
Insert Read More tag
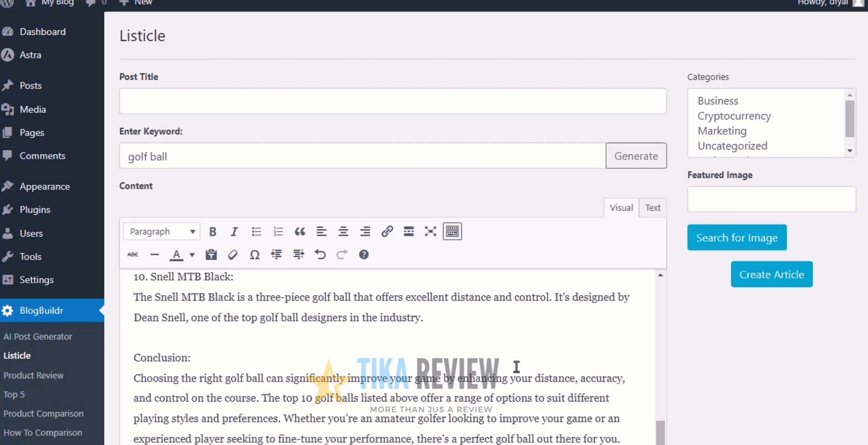(x=409, y=232)
